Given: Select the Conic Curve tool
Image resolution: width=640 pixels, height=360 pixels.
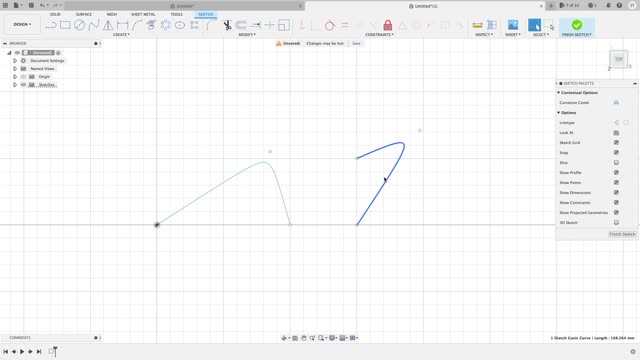Looking at the screenshot, I should (x=137, y=25).
